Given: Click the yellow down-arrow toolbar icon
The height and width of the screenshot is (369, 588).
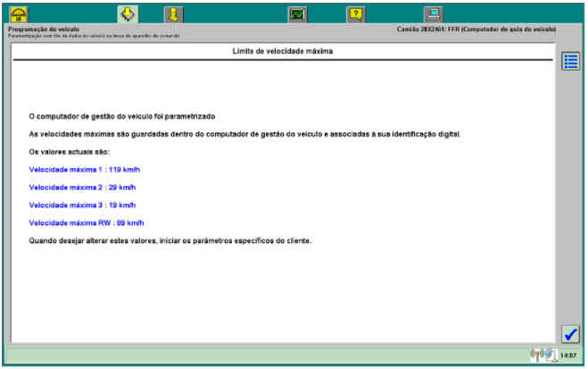Looking at the screenshot, I should tap(173, 13).
